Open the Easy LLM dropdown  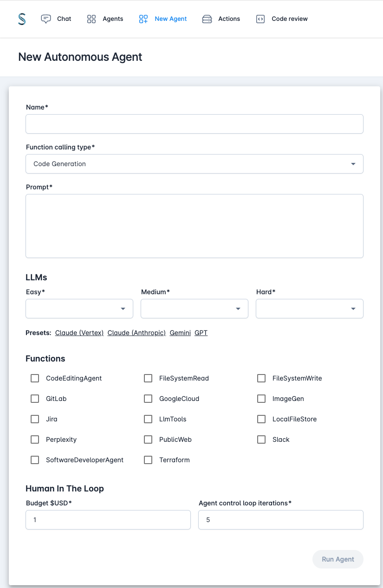79,309
